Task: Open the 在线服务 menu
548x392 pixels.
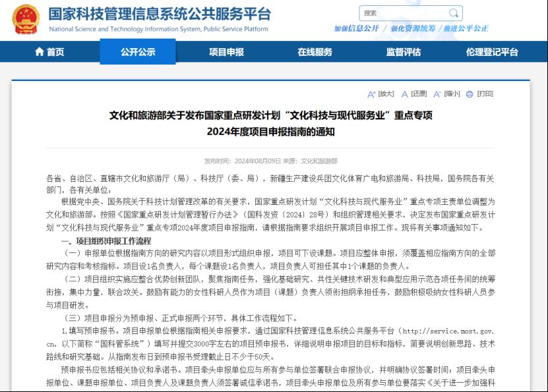Action: [315, 52]
